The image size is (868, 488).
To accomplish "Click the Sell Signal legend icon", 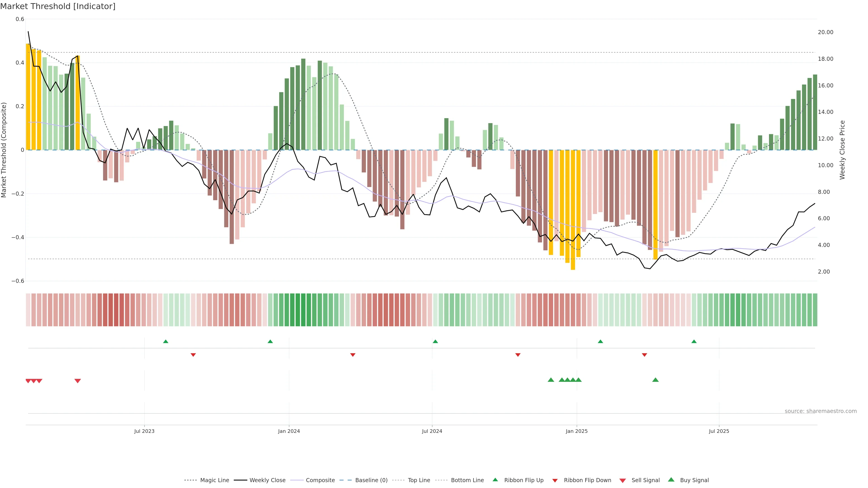I will [623, 481].
